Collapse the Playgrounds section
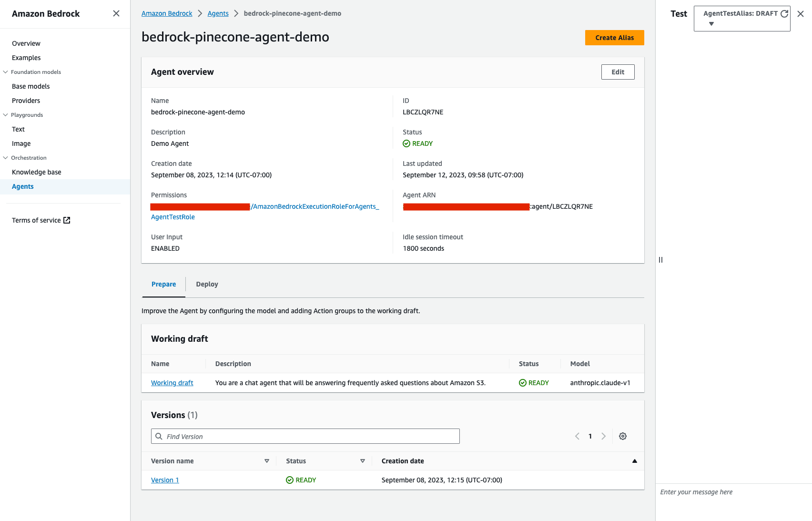812x521 pixels. [6, 115]
